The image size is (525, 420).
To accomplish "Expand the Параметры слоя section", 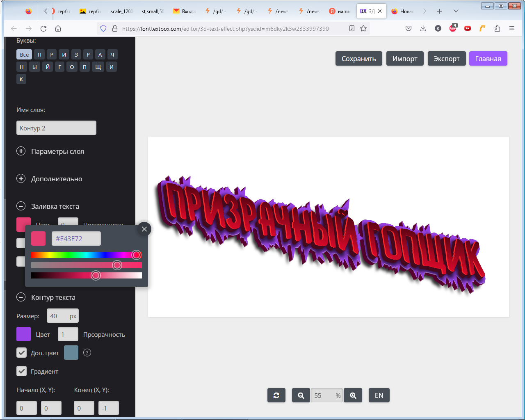I will coord(21,151).
